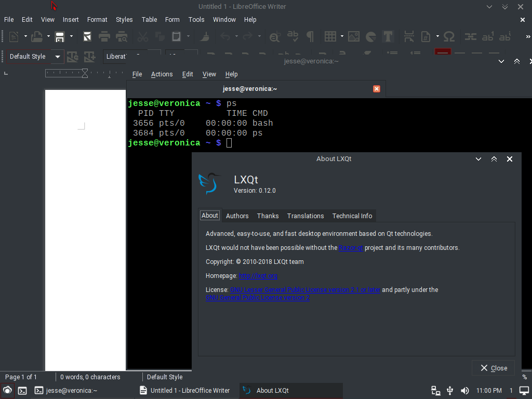Expand the Paste dropdown arrow

(188, 36)
